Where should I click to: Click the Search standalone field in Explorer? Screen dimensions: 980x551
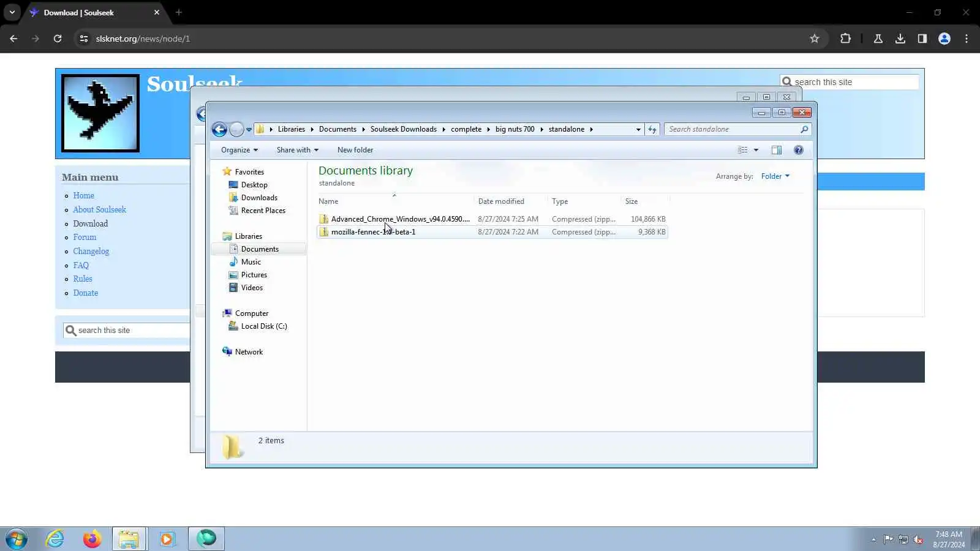pyautogui.click(x=737, y=129)
